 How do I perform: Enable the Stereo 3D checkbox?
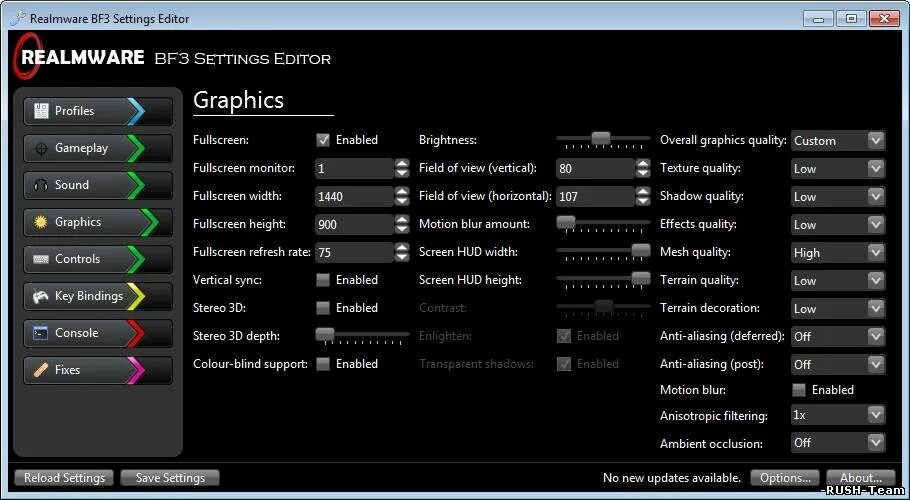click(323, 308)
